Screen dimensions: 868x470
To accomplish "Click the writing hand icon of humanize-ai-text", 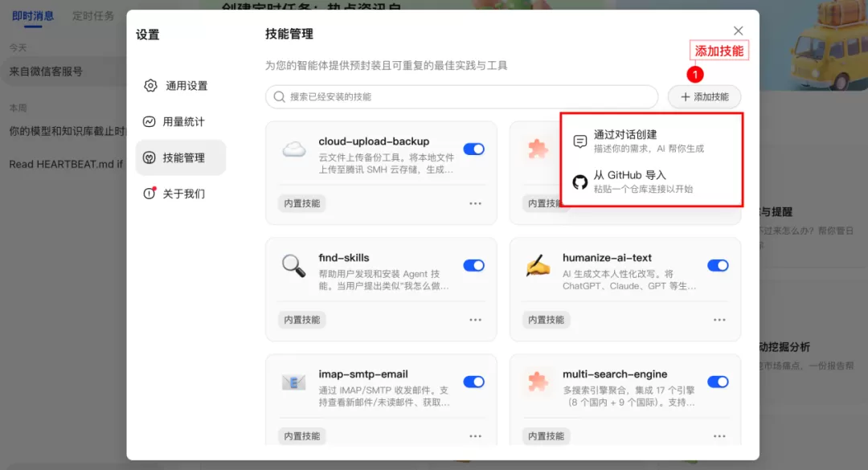I will [538, 266].
